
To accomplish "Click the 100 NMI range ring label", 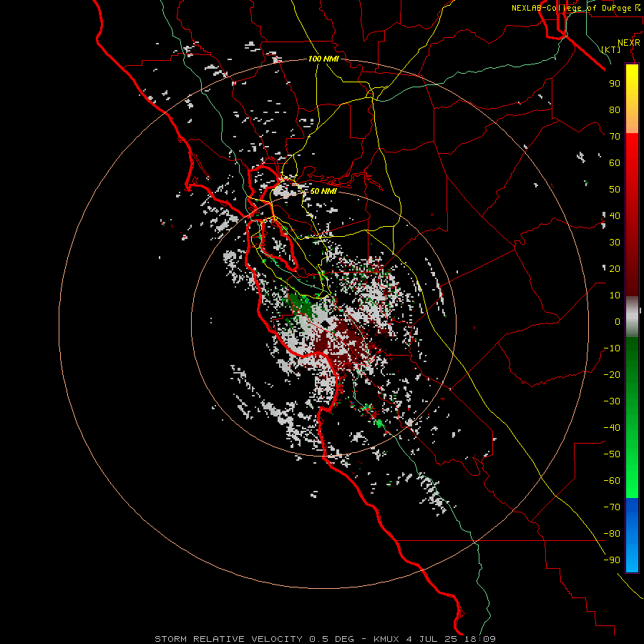I will point(323,59).
